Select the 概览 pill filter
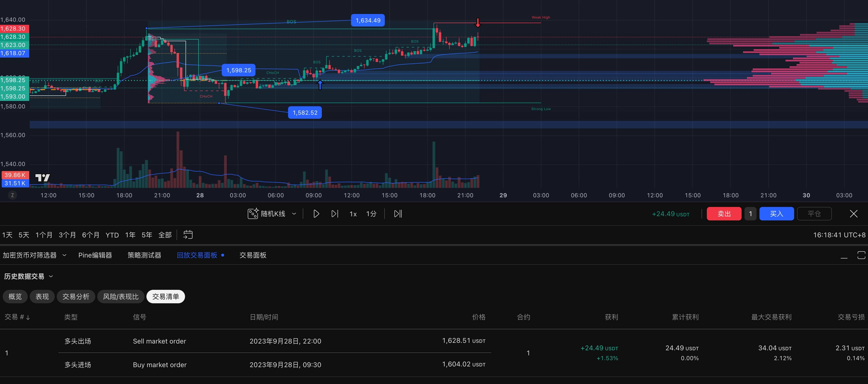Image resolution: width=868 pixels, height=384 pixels. [x=15, y=297]
